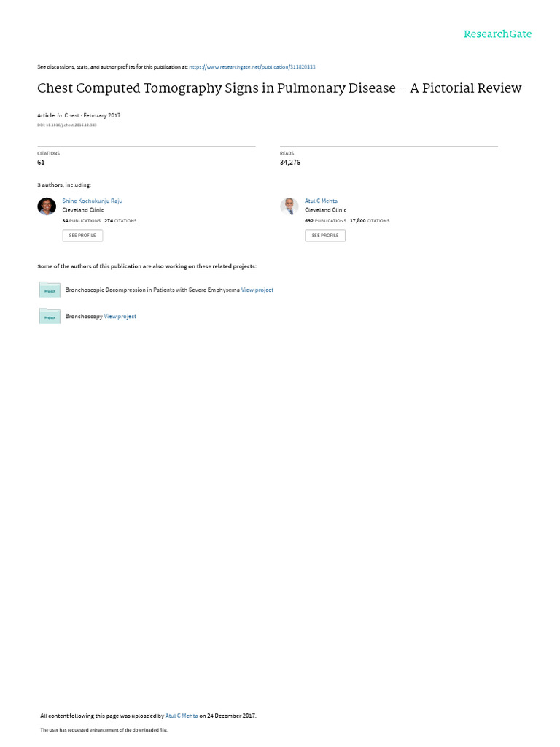Click SEE PROFILE under Atul C Mehta
The width and height of the screenshot is (560, 747).
pyautogui.click(x=325, y=236)
